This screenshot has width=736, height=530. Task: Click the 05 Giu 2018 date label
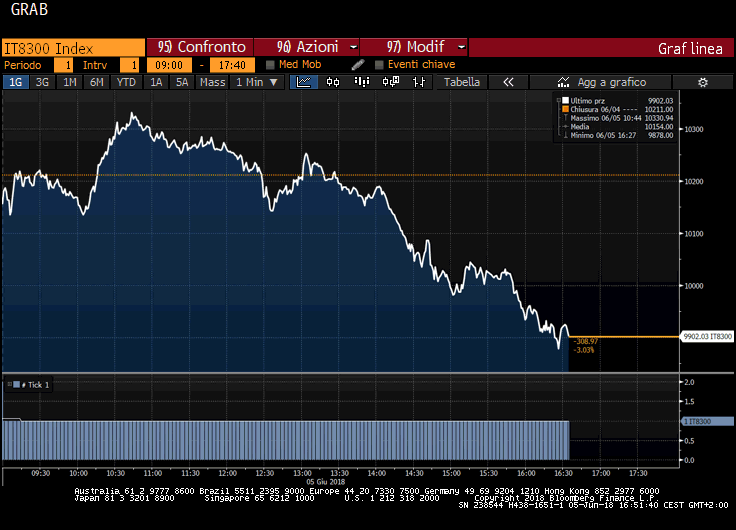pos(326,482)
